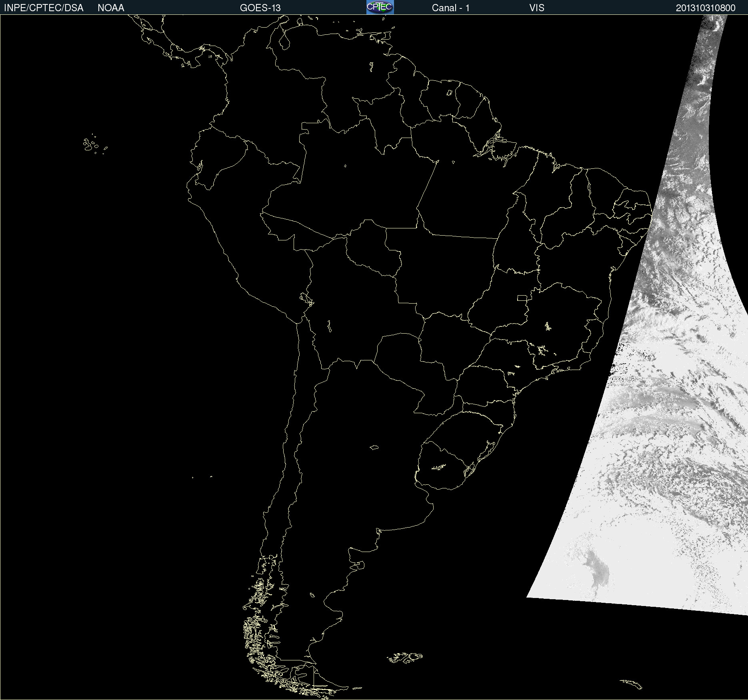Click the 201310310800 timestamp
The height and width of the screenshot is (700, 748).
point(705,8)
